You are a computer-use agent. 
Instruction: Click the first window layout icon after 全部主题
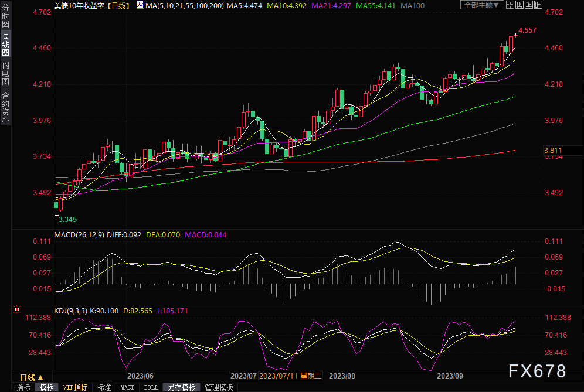[511, 5]
